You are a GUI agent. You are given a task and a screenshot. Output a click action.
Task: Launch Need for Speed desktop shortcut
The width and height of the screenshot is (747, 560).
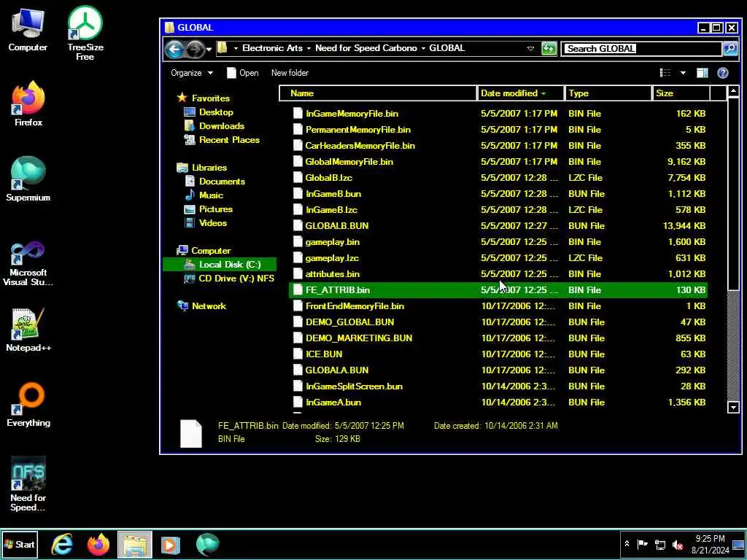click(28, 484)
